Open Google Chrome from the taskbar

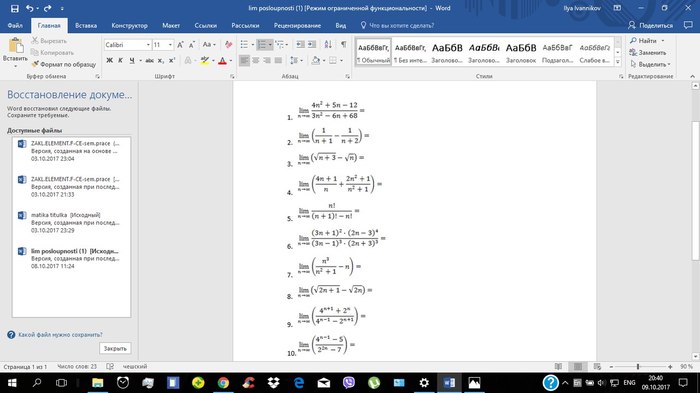pos(223,383)
